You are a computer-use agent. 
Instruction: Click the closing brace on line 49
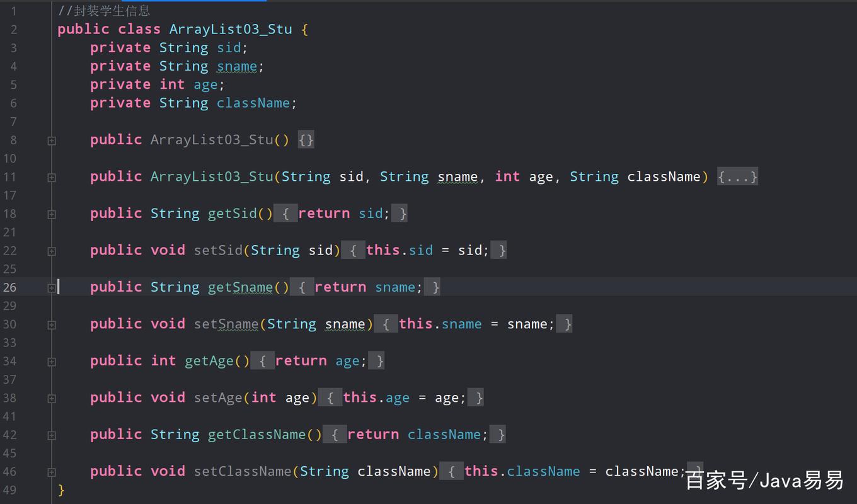click(61, 490)
